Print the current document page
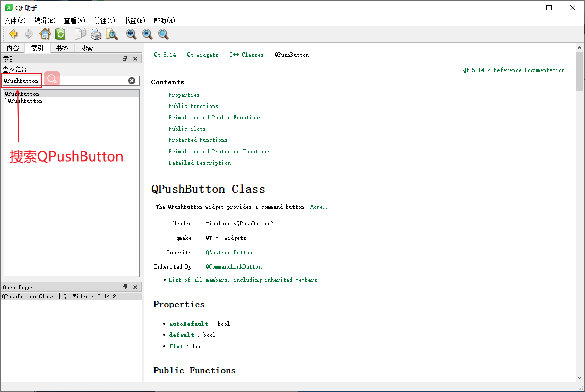585x392 pixels. (x=96, y=34)
